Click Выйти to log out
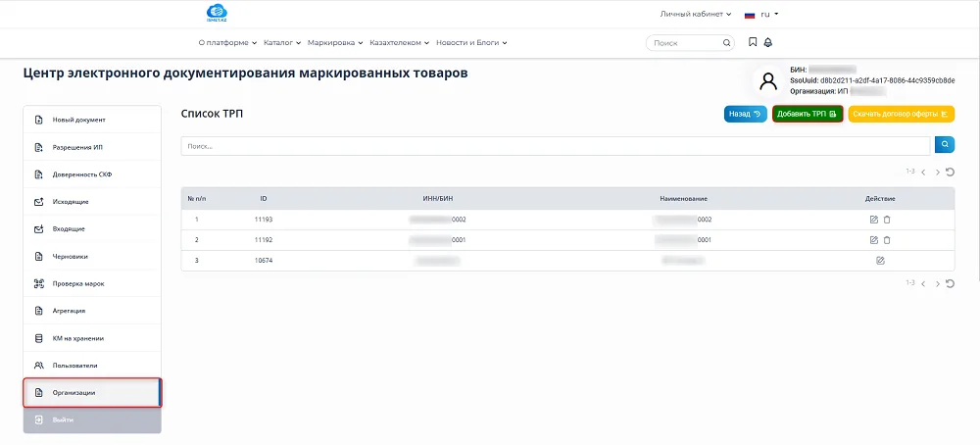This screenshot has height=445, width=980. point(92,420)
